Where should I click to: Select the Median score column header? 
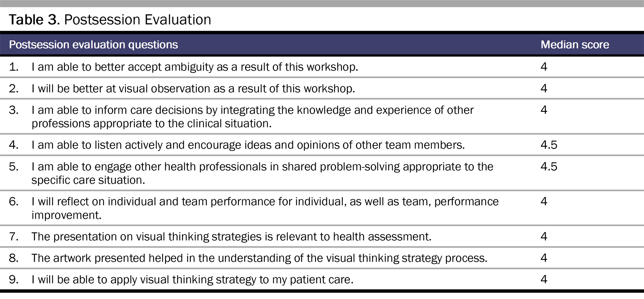pos(575,45)
